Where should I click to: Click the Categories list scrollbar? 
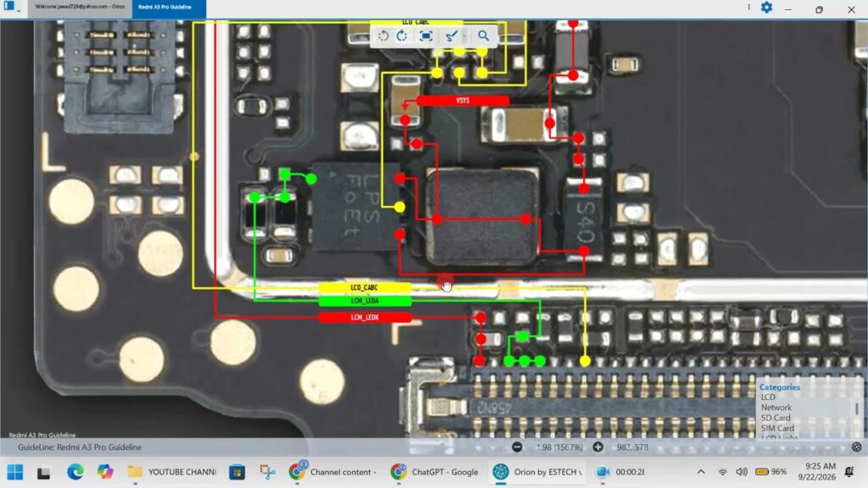856,409
